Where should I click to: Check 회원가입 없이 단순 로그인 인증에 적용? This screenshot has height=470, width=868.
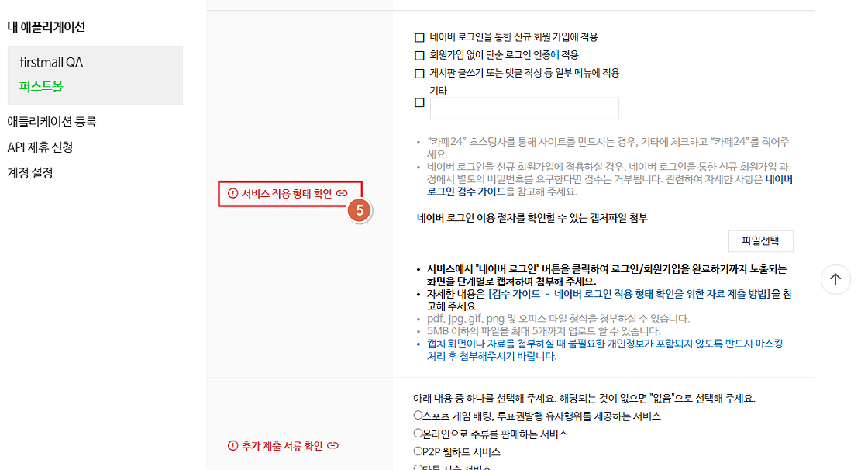419,55
